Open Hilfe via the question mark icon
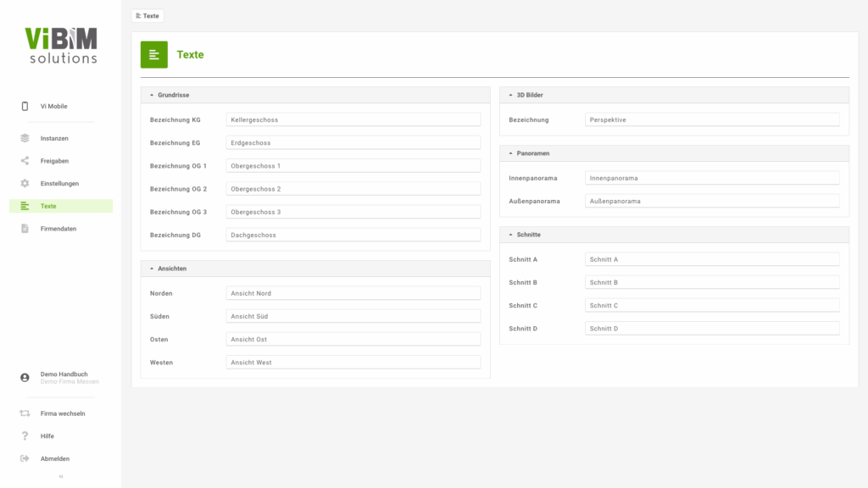This screenshot has height=488, width=868. [x=25, y=436]
